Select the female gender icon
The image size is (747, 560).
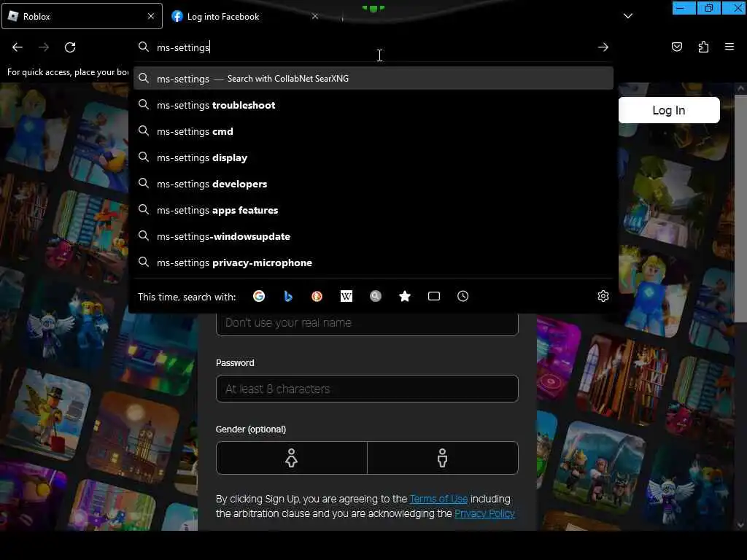point(292,458)
